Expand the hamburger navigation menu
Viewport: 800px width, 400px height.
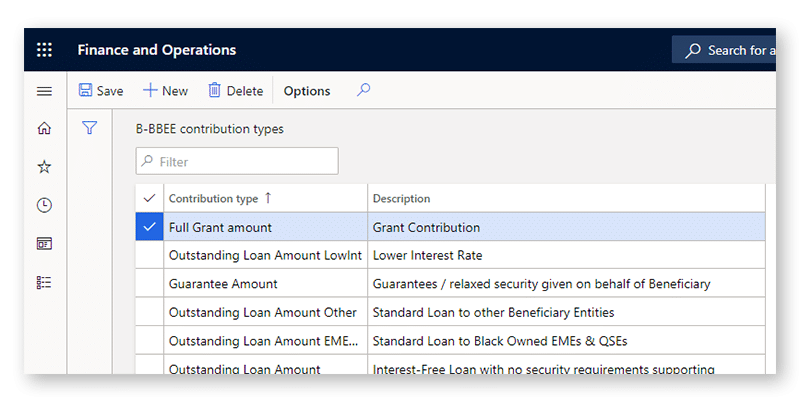coord(44,91)
